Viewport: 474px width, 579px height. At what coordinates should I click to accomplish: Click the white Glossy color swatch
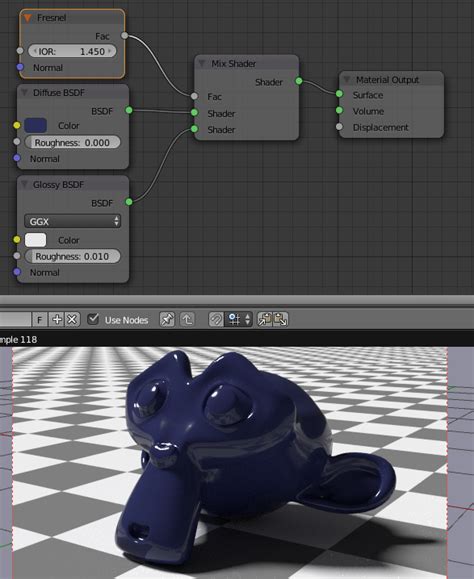pyautogui.click(x=35, y=240)
